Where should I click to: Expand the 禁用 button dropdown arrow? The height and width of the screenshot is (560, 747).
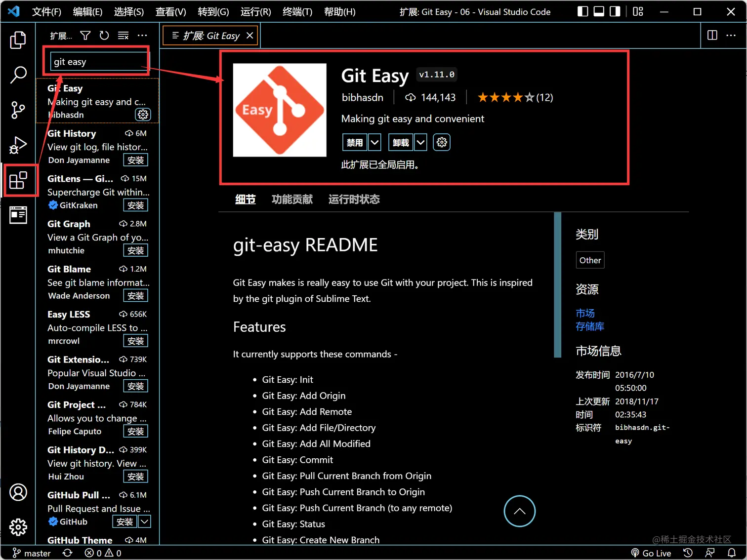pos(374,142)
